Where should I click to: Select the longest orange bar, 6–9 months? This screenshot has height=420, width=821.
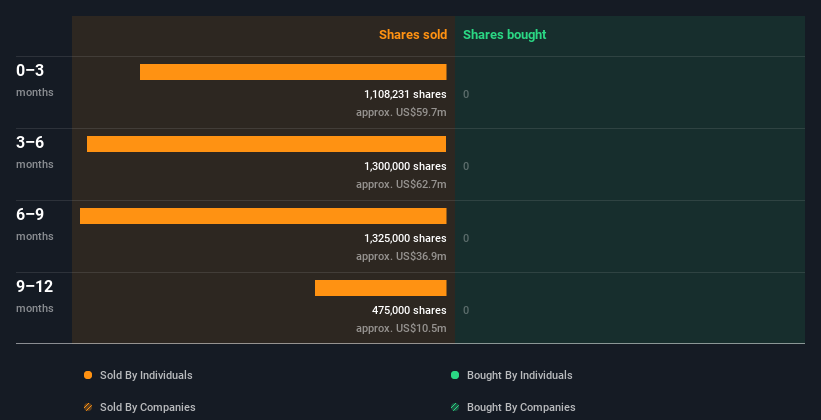click(x=263, y=216)
